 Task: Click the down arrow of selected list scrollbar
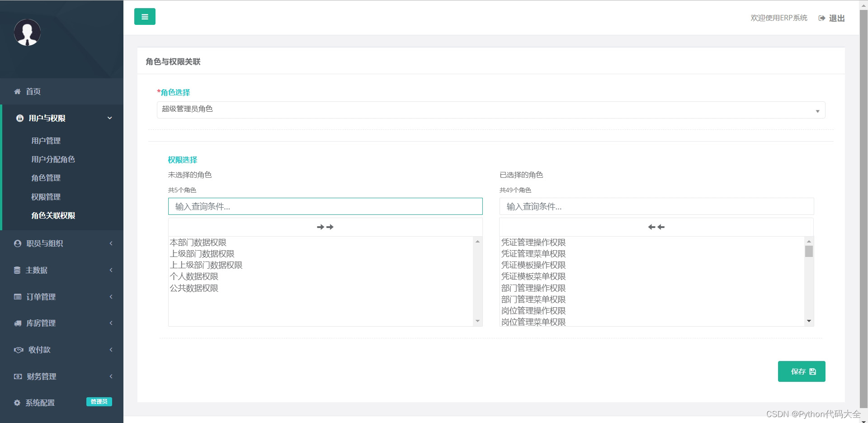[809, 321]
